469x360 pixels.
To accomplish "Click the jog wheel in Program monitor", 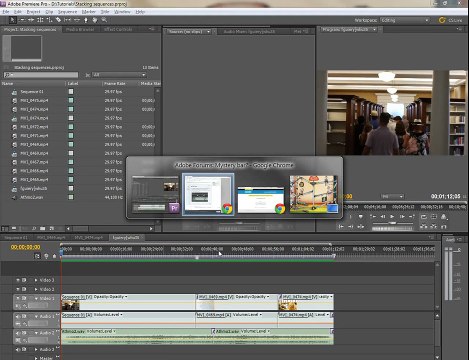I will 392,229.
